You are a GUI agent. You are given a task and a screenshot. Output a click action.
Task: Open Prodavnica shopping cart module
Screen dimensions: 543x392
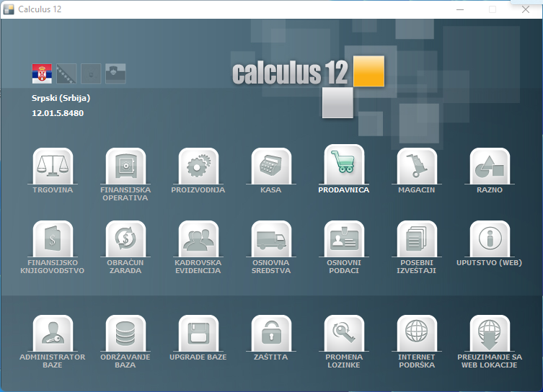click(x=344, y=164)
